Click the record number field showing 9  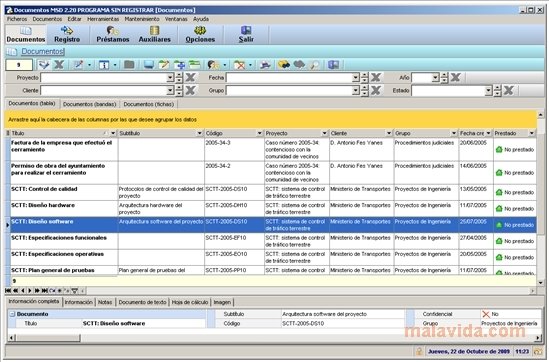tap(19, 65)
